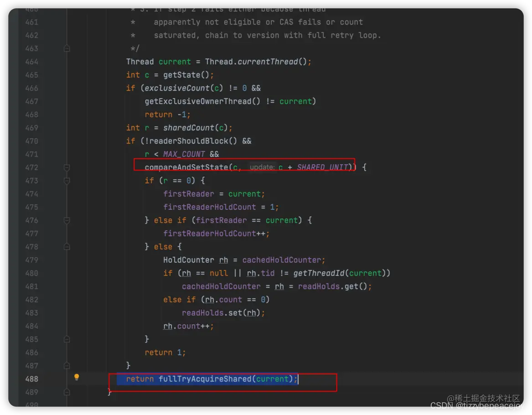Click getState() on line 465

click(186, 75)
